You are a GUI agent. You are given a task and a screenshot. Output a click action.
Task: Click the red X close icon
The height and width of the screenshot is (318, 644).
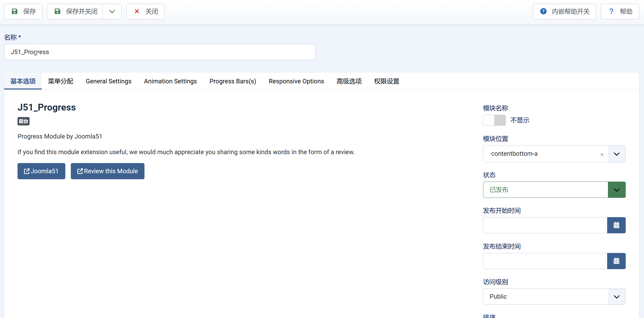(x=137, y=11)
